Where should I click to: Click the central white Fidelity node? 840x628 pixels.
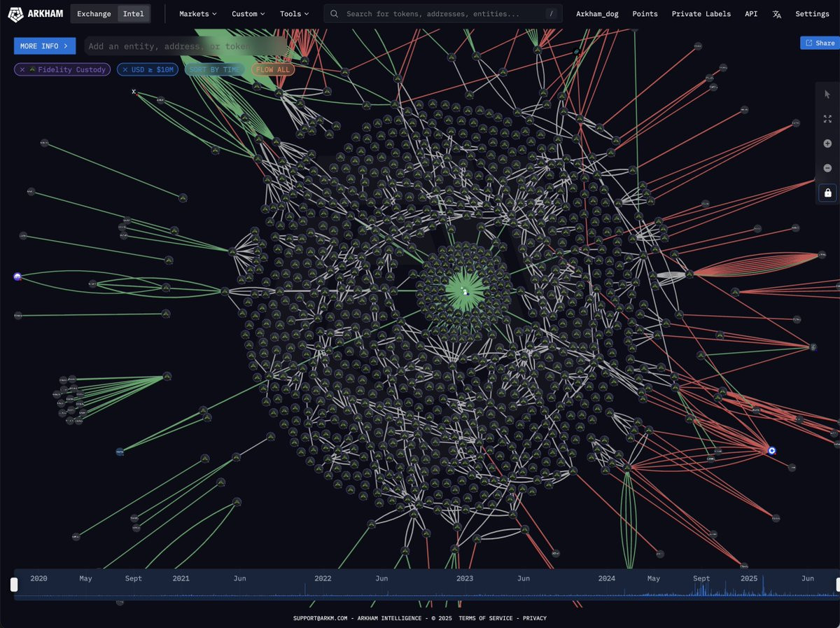pyautogui.click(x=465, y=291)
